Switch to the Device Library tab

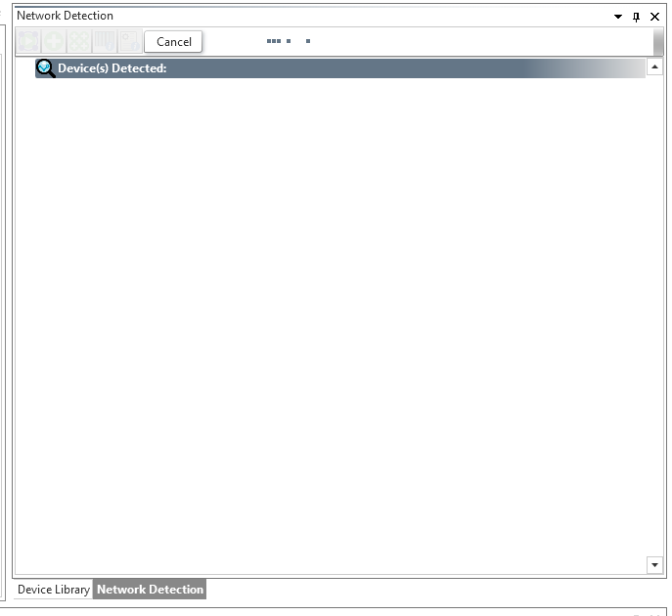click(54, 589)
